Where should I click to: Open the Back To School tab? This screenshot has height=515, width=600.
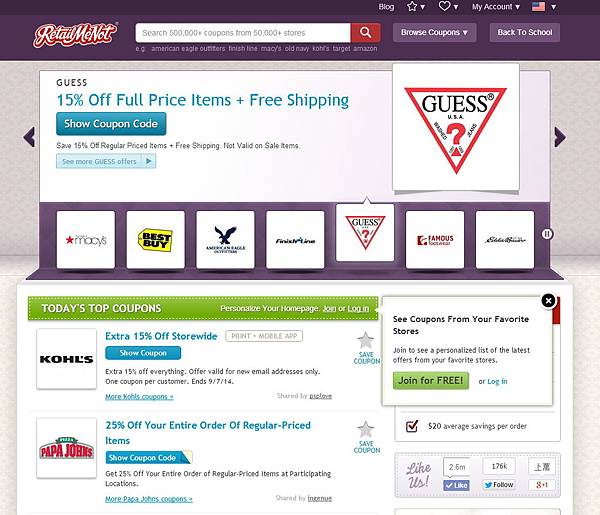[x=525, y=33]
